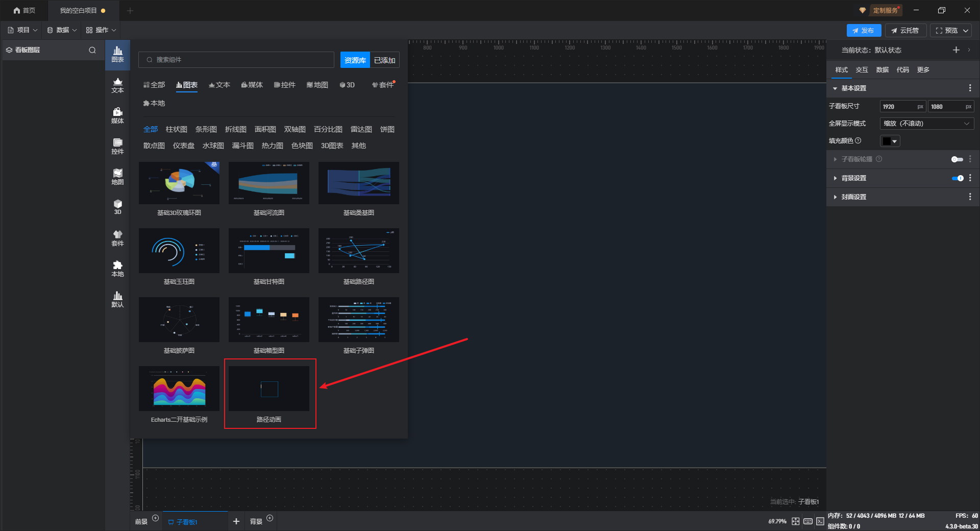Expand the 封面设置 section
The width and height of the screenshot is (980, 531).
click(x=853, y=197)
